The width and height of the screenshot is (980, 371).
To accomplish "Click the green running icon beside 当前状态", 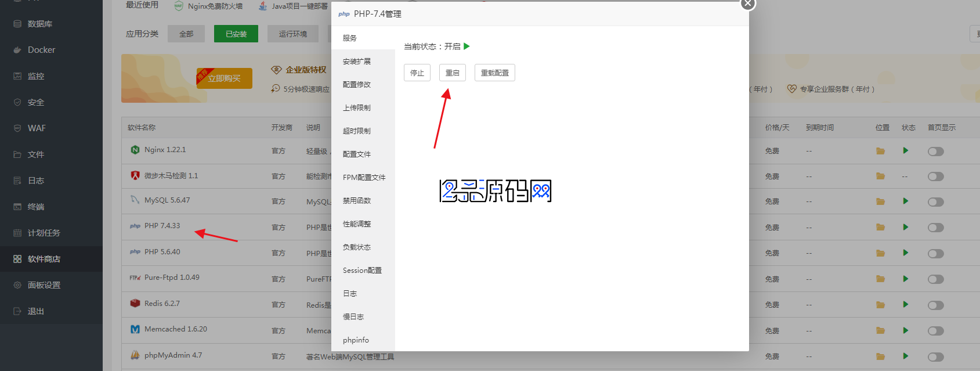I will click(x=467, y=46).
